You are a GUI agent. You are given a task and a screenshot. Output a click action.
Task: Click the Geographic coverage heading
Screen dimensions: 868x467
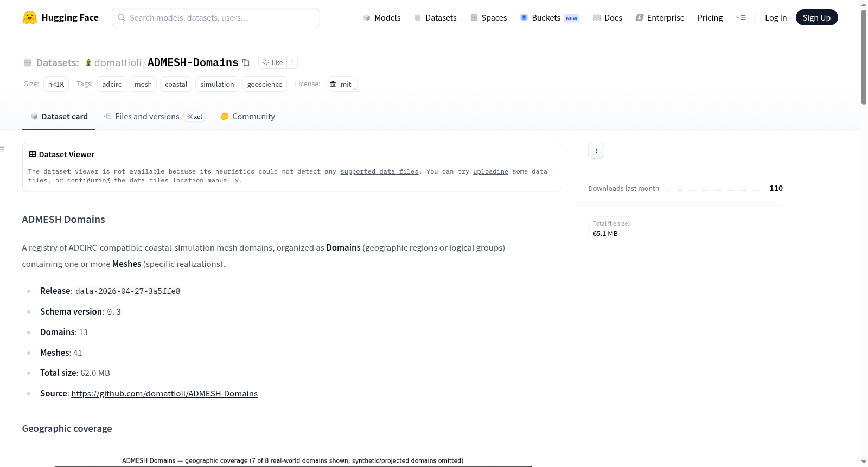67,428
